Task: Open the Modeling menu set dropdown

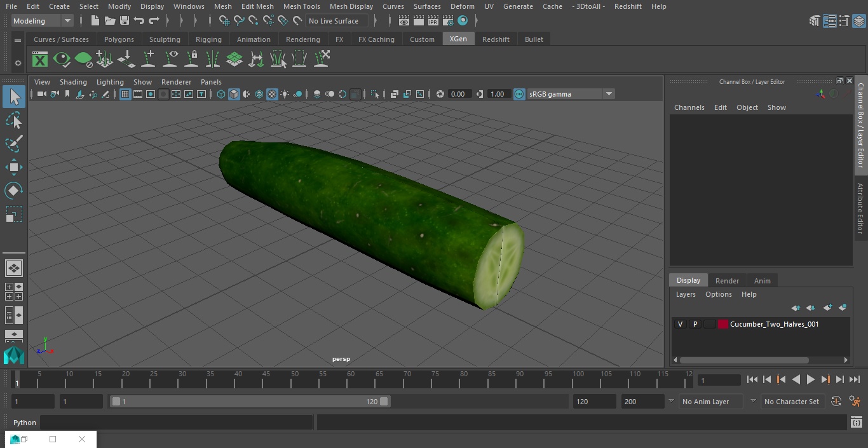Action: pos(43,21)
